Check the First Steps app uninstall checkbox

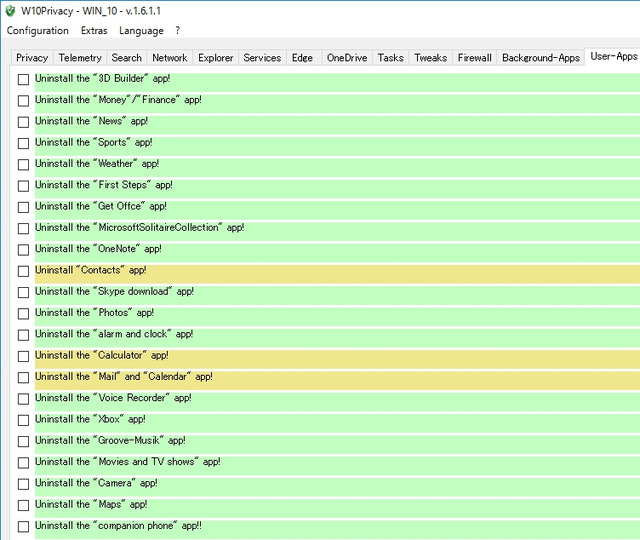coord(23,186)
